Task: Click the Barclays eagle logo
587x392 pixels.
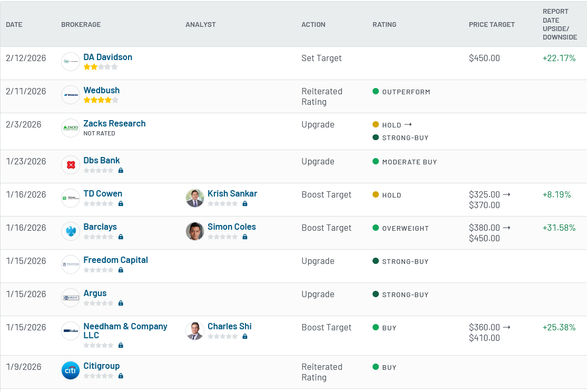Action: click(71, 231)
